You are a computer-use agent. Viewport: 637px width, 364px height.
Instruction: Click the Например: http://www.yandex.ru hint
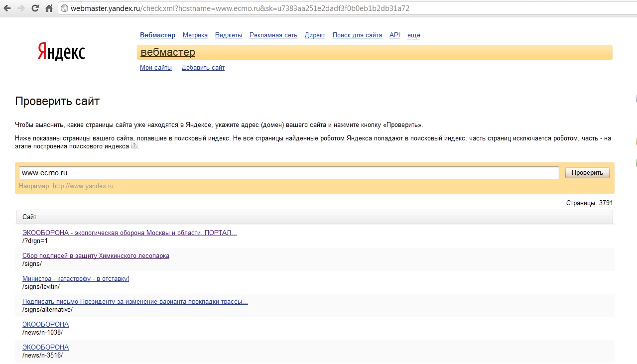click(x=66, y=186)
